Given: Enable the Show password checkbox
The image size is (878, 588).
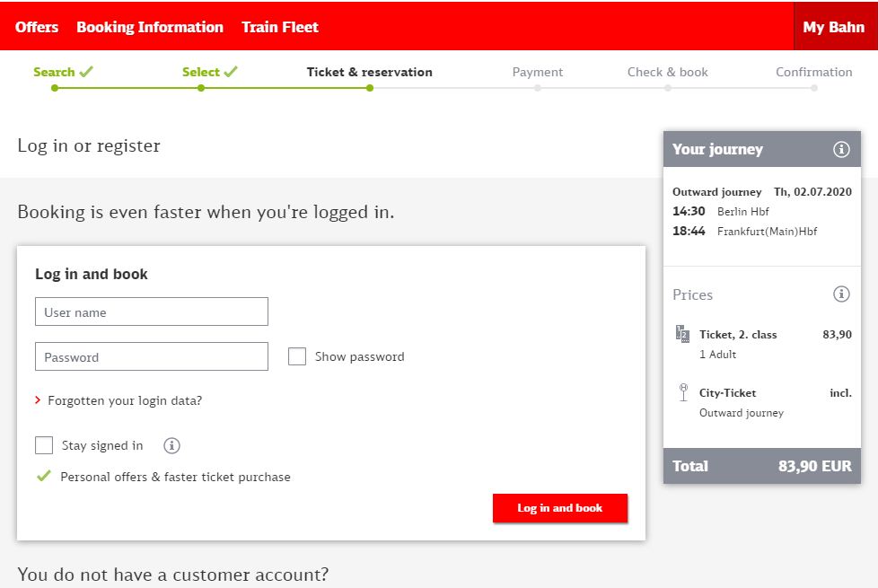Looking at the screenshot, I should (297, 356).
